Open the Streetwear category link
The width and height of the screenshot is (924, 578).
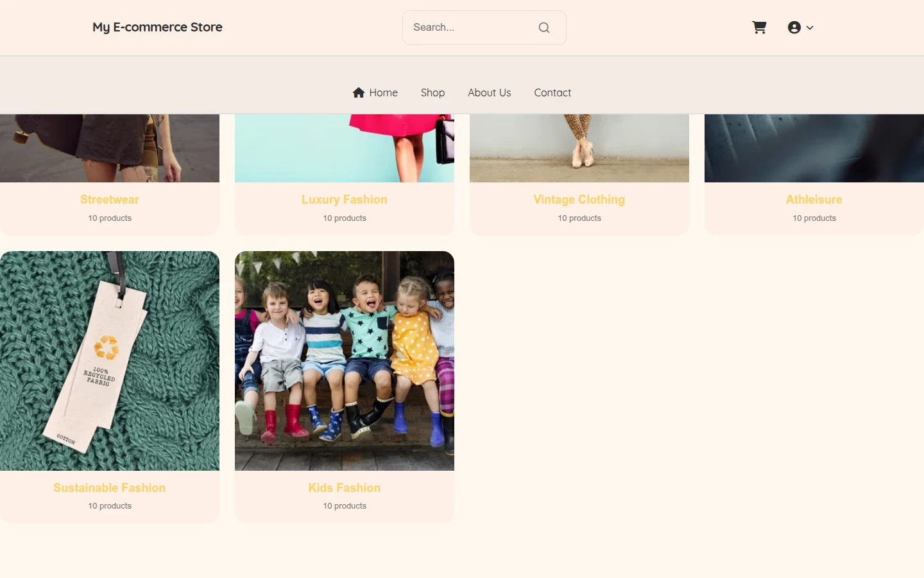110,200
